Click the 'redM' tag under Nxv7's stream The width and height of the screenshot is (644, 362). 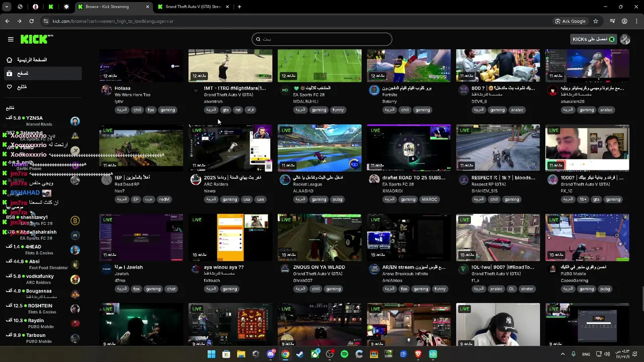tap(165, 199)
